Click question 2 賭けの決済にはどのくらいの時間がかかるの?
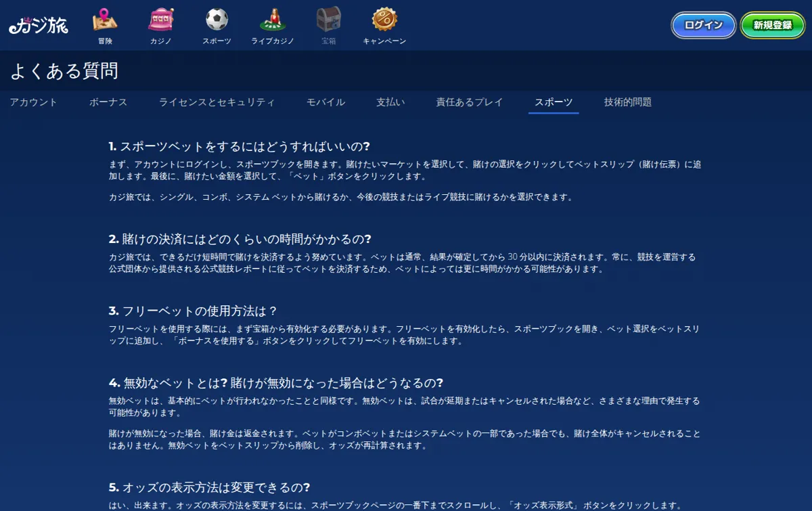The height and width of the screenshot is (511, 812). [240, 239]
